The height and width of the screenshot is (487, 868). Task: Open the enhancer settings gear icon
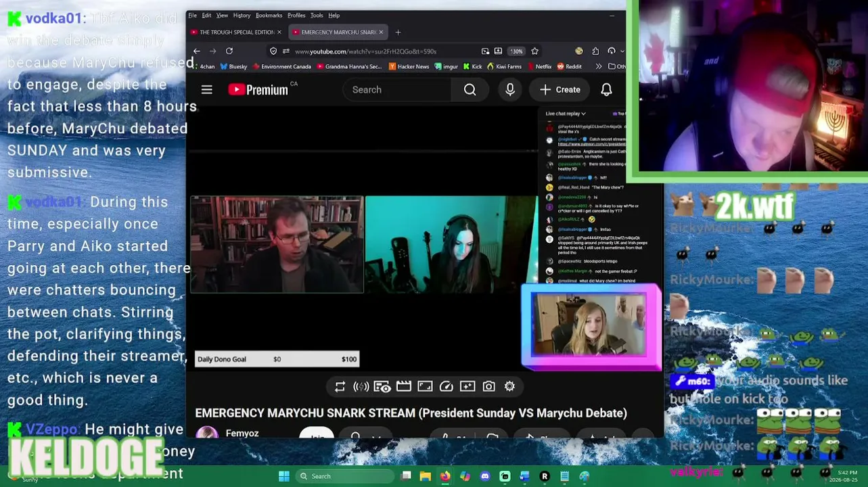coord(509,386)
